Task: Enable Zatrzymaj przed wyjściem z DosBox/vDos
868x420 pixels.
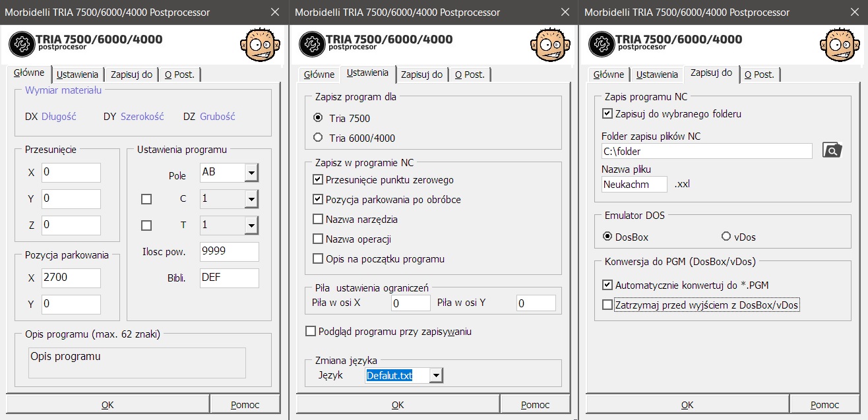Action: 607,305
